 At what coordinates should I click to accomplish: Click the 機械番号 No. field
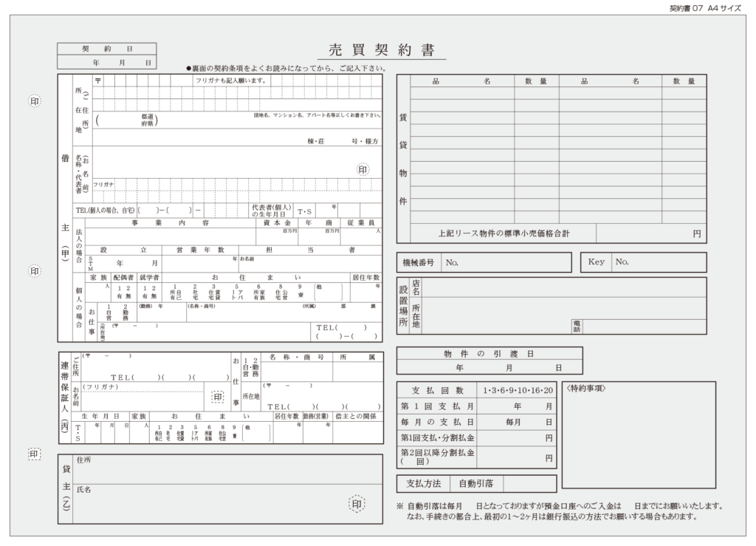[506, 262]
